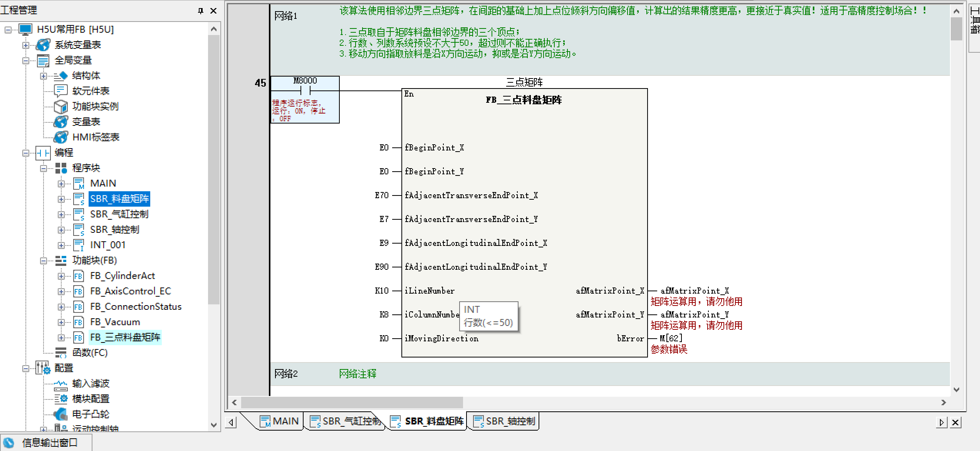Collapse the 编程 node
Image resolution: width=980 pixels, height=451 pixels.
click(25, 153)
